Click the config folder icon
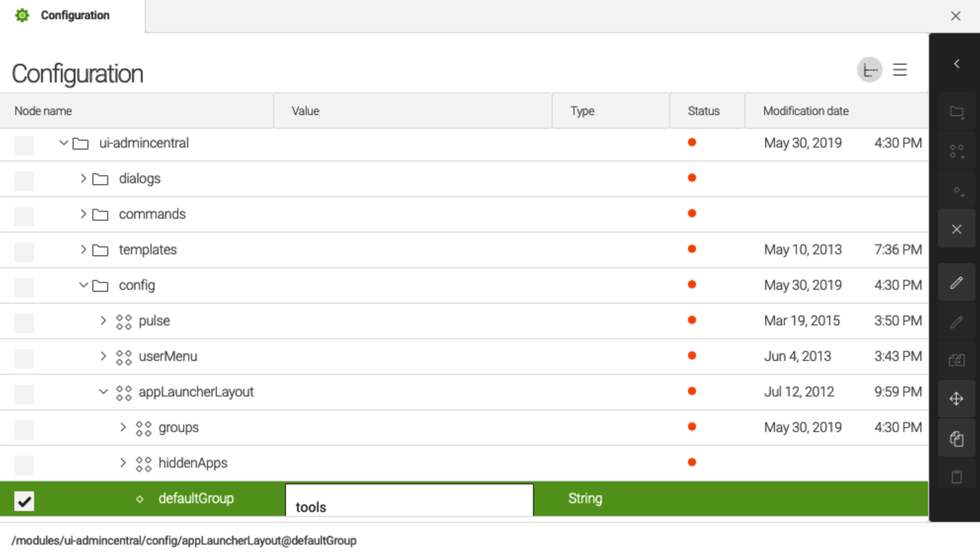The height and width of the screenshot is (554, 980). pos(100,286)
